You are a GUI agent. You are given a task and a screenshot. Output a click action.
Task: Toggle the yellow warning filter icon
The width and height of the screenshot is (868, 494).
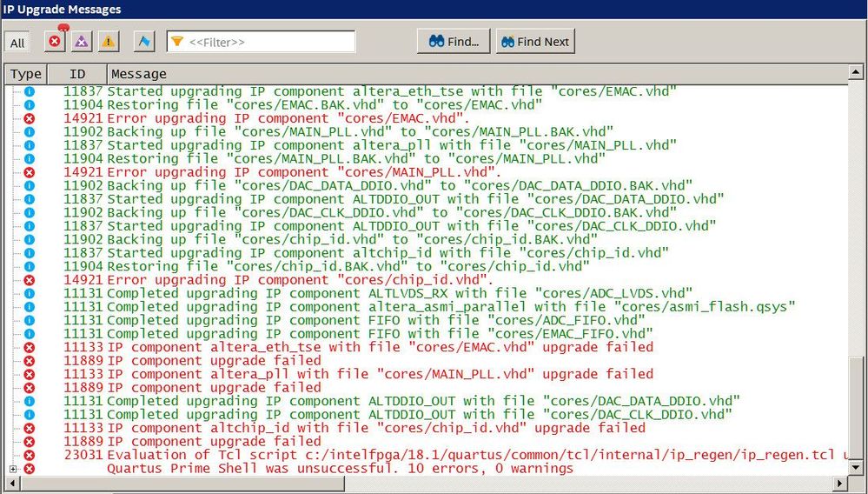109,42
